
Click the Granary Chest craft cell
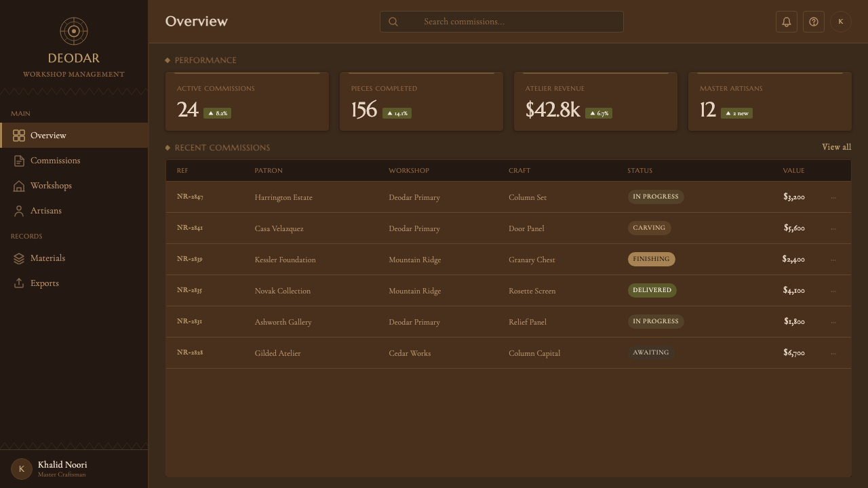(532, 260)
